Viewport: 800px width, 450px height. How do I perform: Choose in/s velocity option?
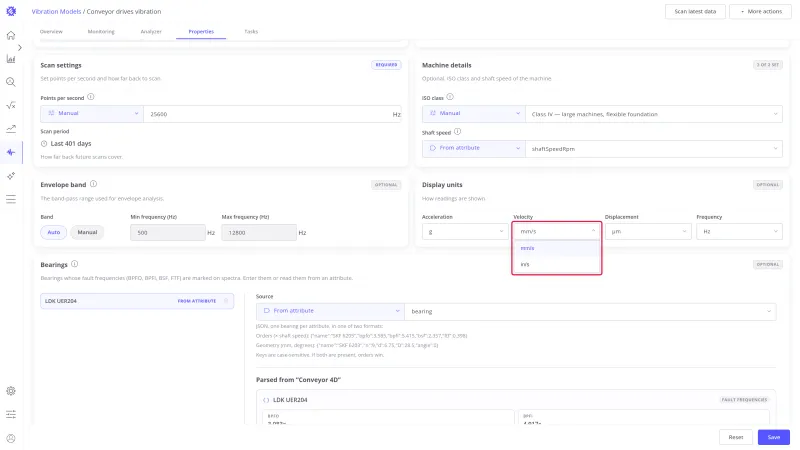click(557, 264)
